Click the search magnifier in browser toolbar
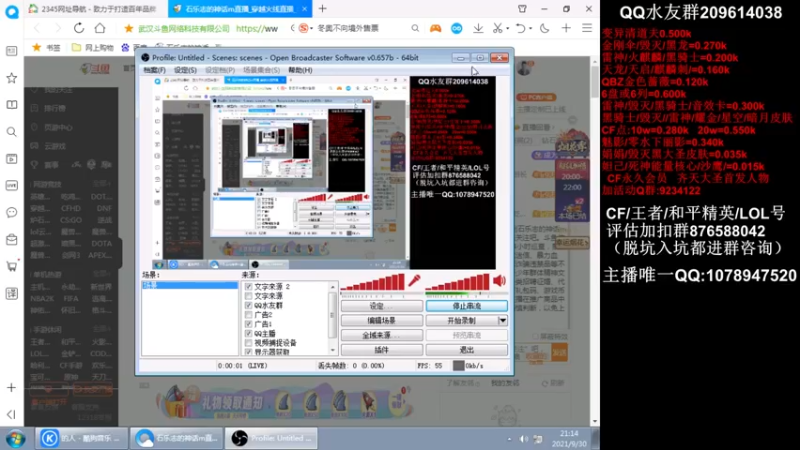Viewport: 800px width, 450px height. coord(415,29)
